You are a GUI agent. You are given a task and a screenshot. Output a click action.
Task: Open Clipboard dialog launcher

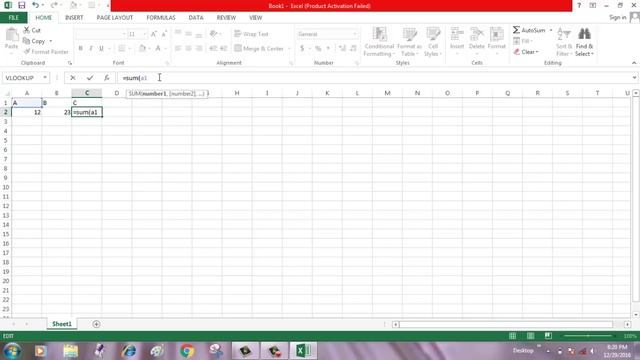pos(70,63)
